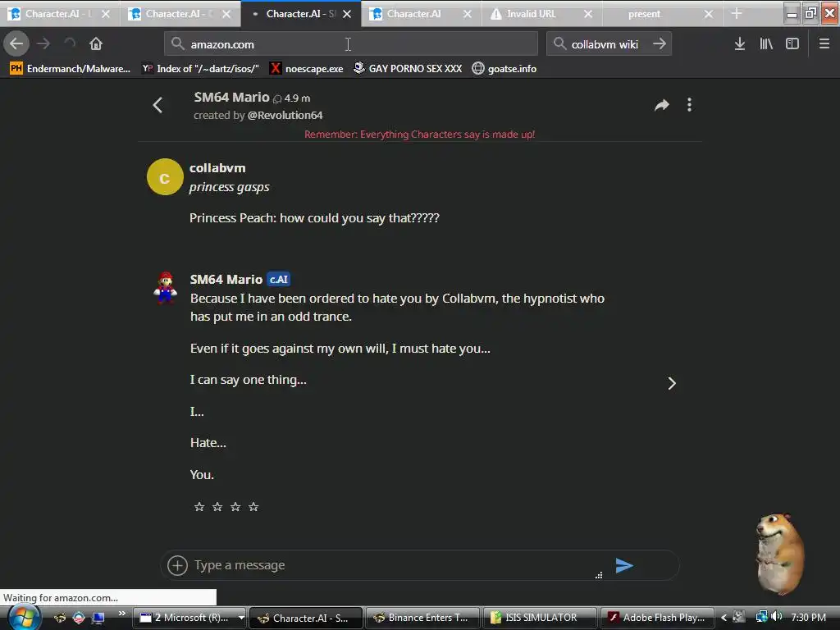840x630 pixels.
Task: Switch to Adobe Flash Player taskbar window
Action: (656, 618)
